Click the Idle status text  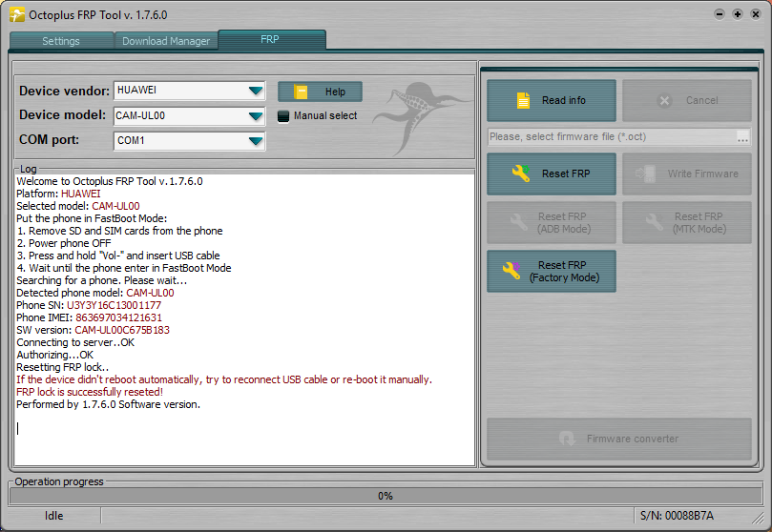[54, 516]
